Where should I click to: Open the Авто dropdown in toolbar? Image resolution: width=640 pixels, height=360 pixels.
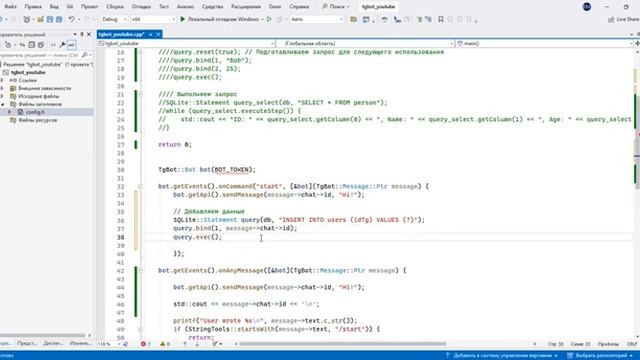coord(316,19)
